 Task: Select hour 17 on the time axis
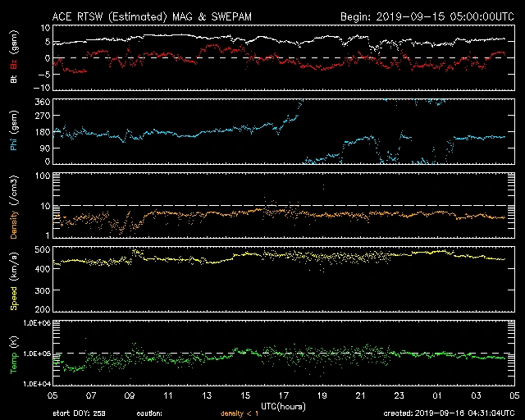[284, 395]
